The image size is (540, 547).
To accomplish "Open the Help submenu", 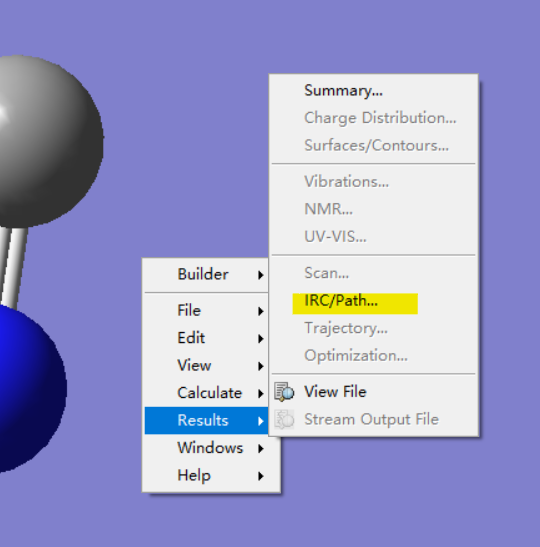I will tap(211, 475).
